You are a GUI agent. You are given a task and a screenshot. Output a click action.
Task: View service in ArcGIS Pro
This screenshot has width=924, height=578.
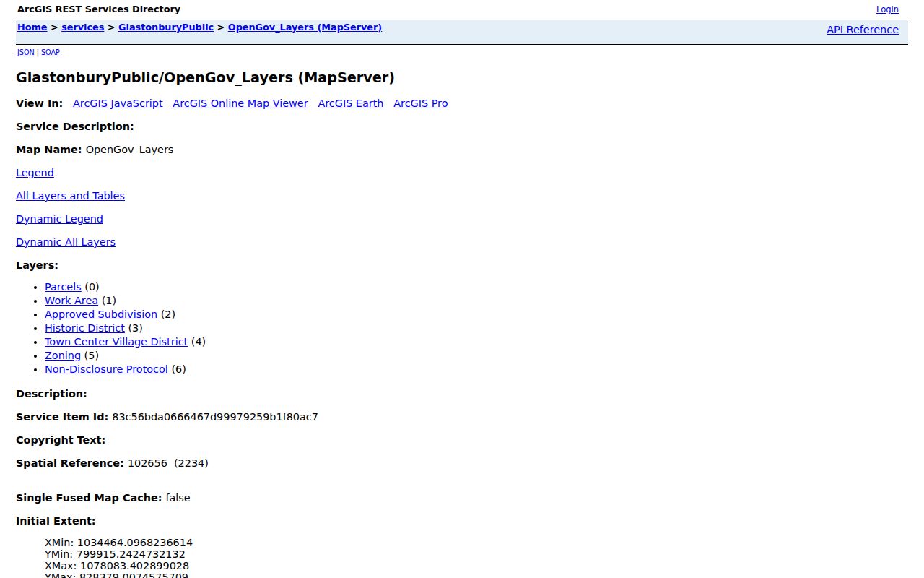[420, 103]
